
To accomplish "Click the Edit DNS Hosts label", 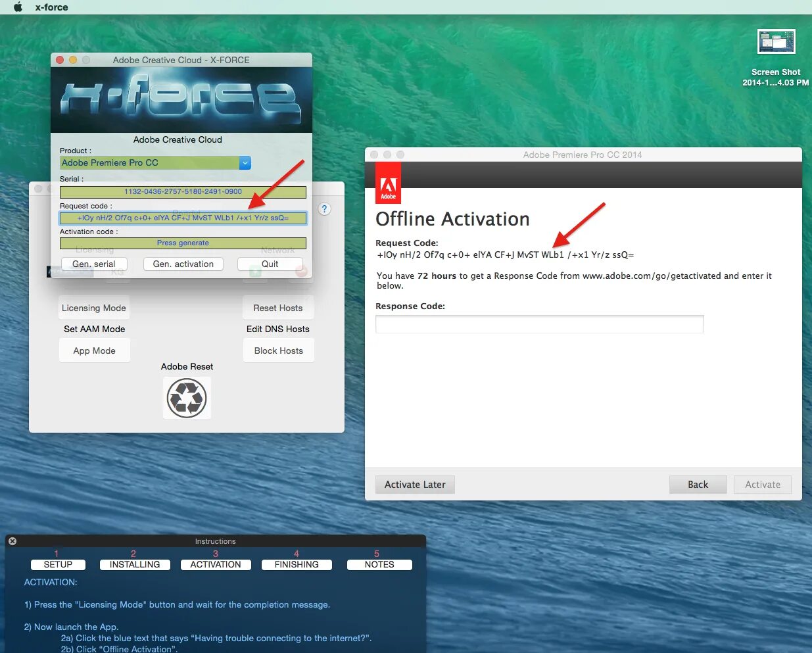I will 277,329.
